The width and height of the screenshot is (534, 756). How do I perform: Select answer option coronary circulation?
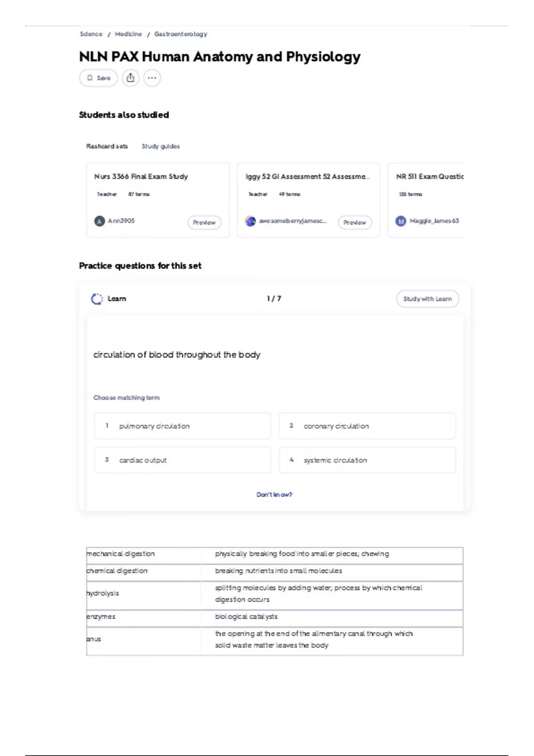367,426
